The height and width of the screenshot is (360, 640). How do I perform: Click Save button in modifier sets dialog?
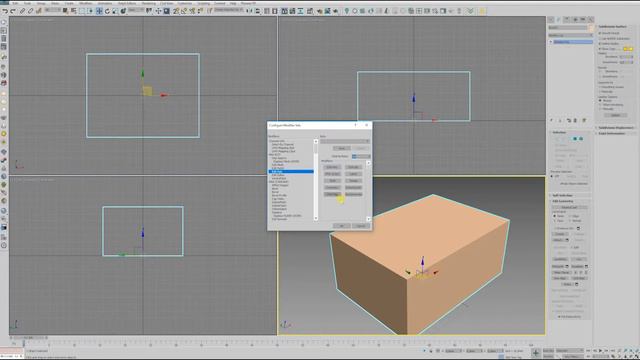coord(342,148)
